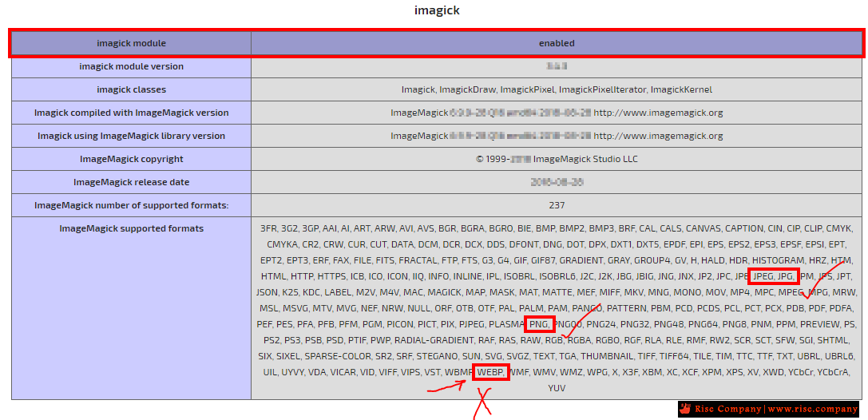Image resolution: width=868 pixels, height=420 pixels.
Task: Click "SHTML" in the formats list
Action: [831, 340]
